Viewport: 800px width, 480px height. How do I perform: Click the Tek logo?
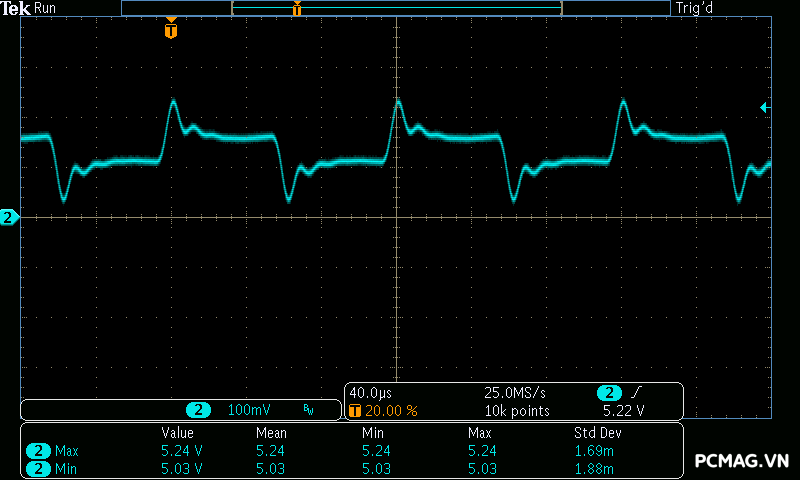click(16, 8)
